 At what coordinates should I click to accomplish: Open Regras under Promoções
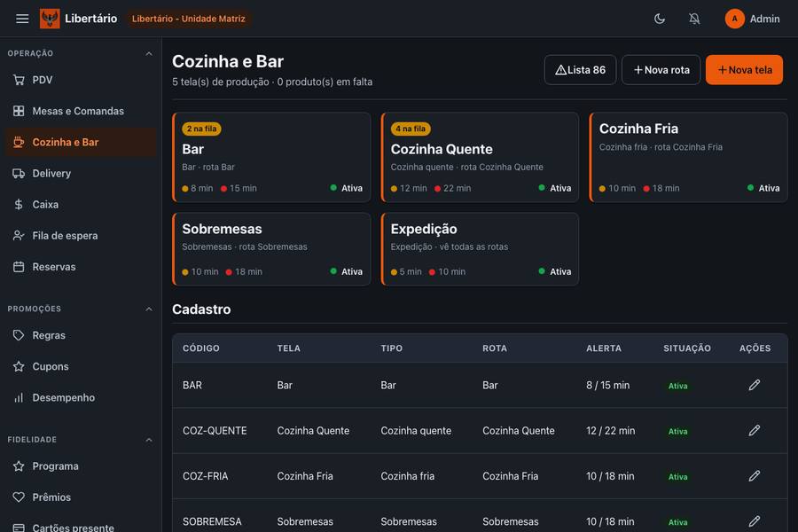[x=81, y=335]
